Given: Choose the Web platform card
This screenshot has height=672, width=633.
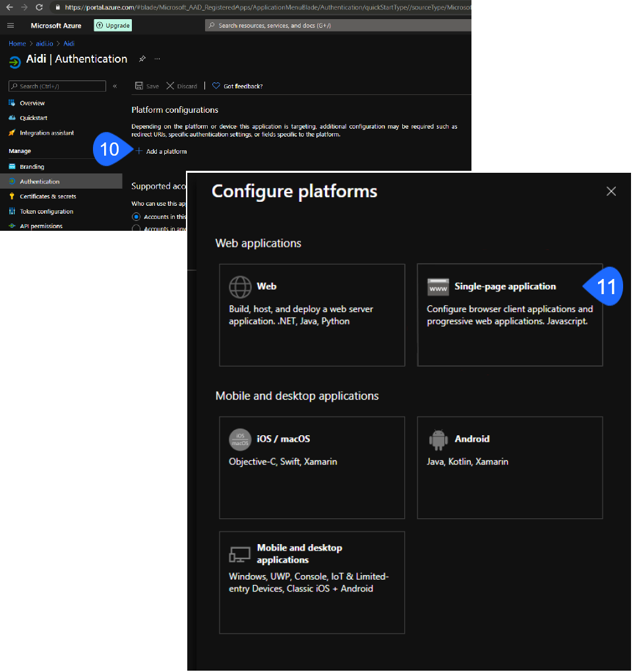Looking at the screenshot, I should (x=312, y=315).
